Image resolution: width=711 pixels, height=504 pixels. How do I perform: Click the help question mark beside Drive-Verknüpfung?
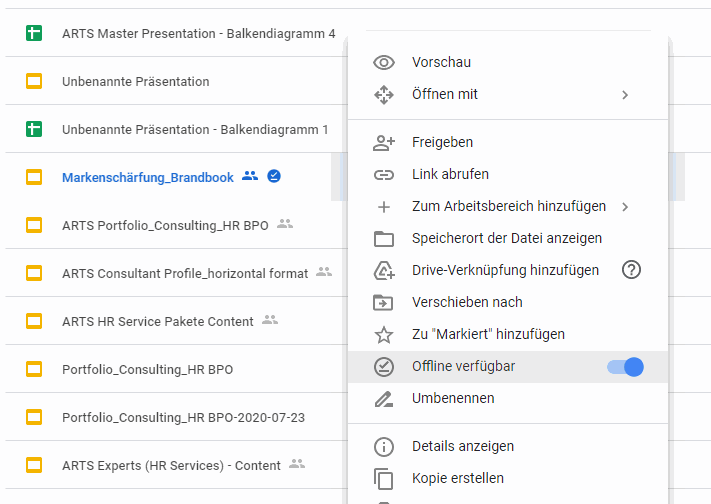[x=631, y=270]
